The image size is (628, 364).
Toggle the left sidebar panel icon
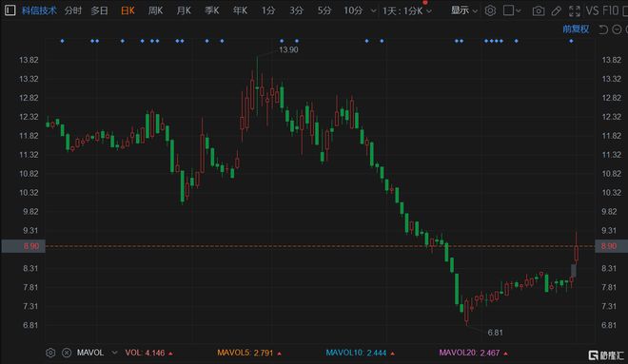[x=10, y=10]
